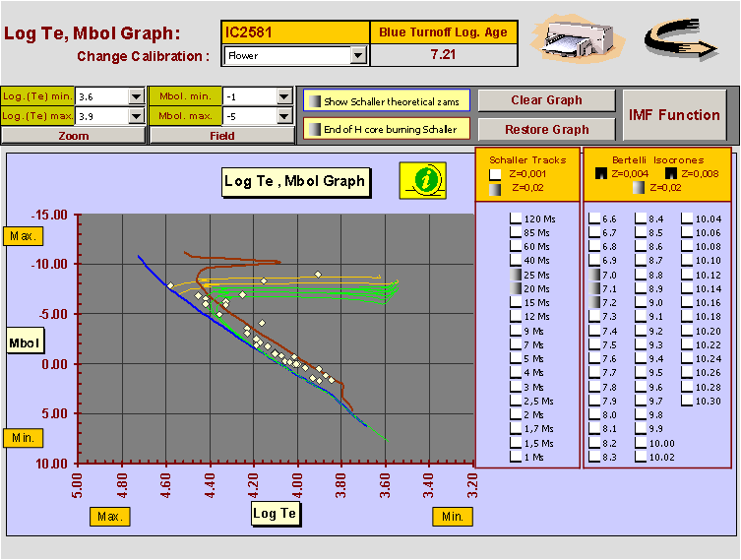Click the Mbol Min. axis label
741x560 pixels.
click(24, 438)
